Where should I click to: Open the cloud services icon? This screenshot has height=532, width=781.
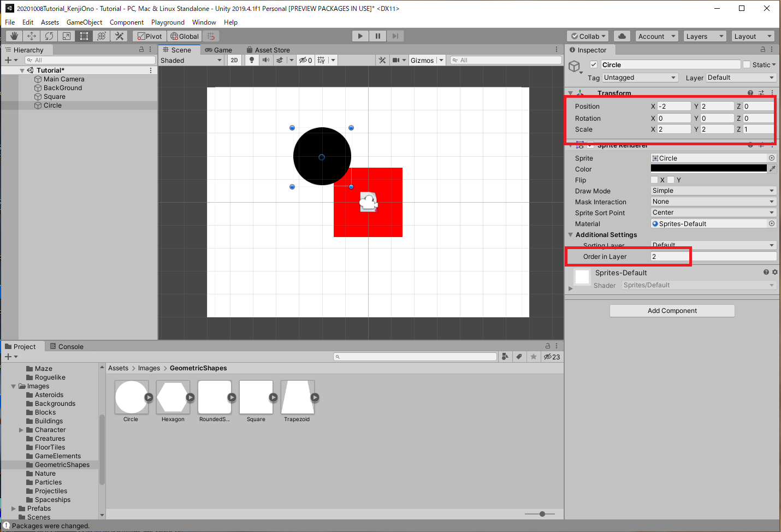tap(622, 36)
